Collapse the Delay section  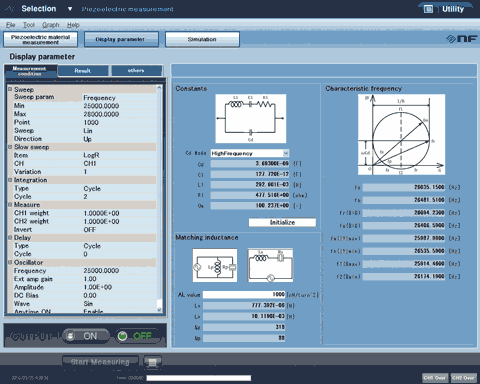coord(10,238)
